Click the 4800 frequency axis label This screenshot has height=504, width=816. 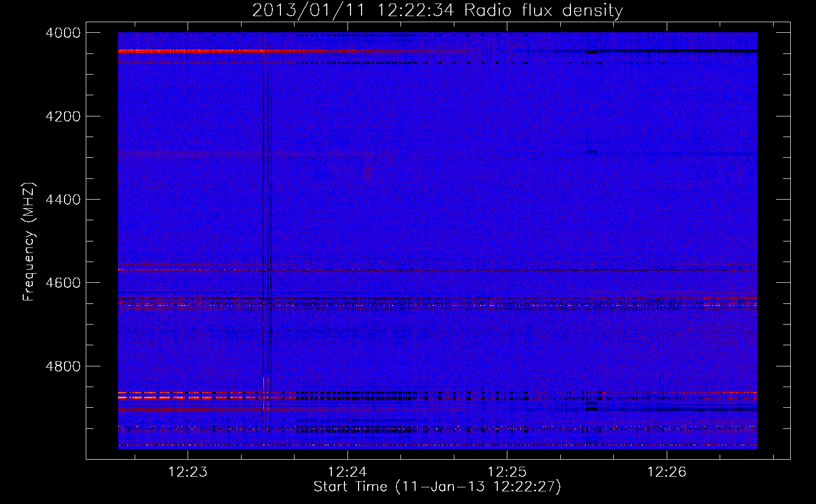[x=63, y=366]
